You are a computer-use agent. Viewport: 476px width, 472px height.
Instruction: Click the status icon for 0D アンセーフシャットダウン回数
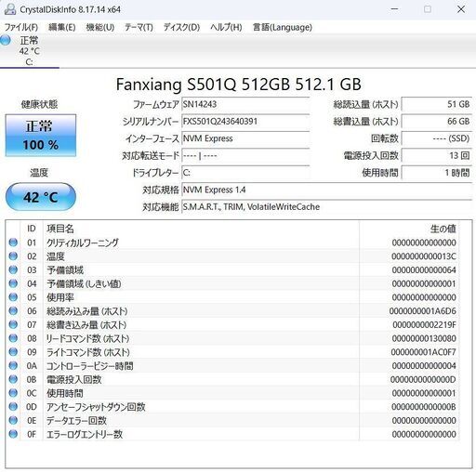click(13, 406)
